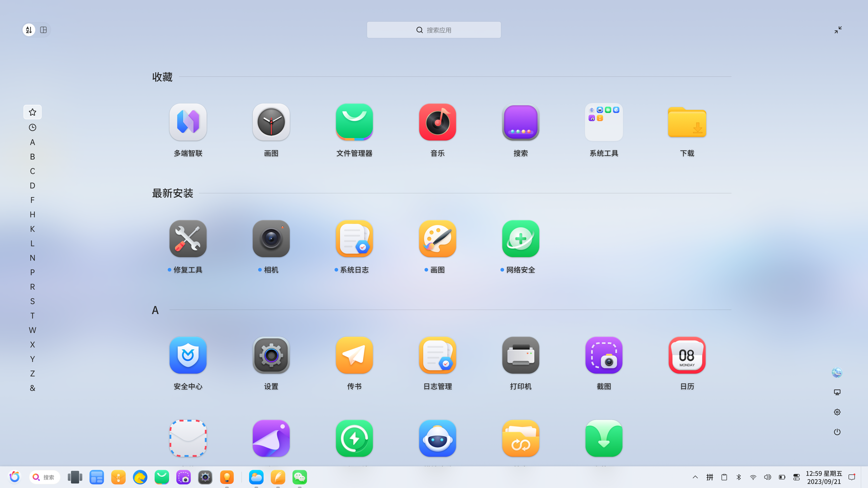
Task: Open the 打印机 printer app
Action: click(x=521, y=355)
